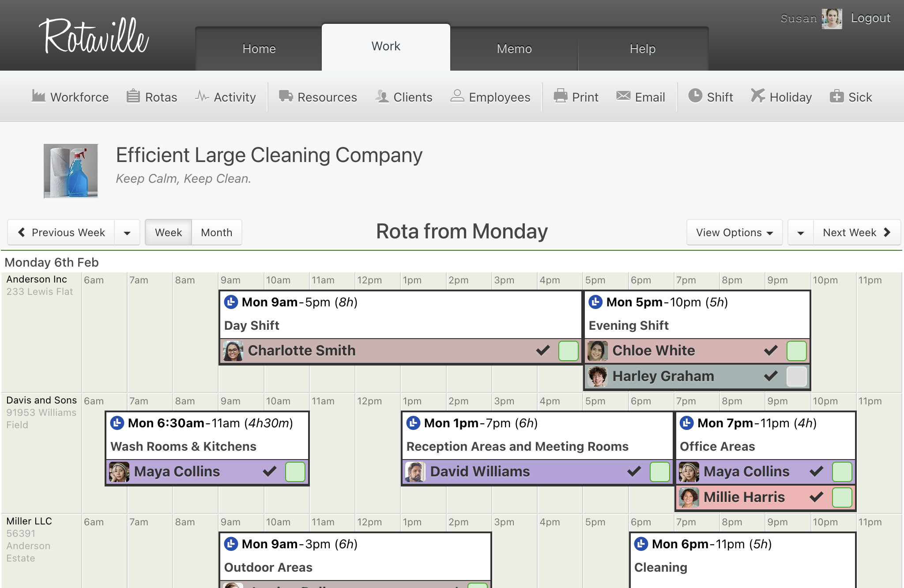This screenshot has width=904, height=588.
Task: Open the View Options dropdown
Action: pos(734,233)
